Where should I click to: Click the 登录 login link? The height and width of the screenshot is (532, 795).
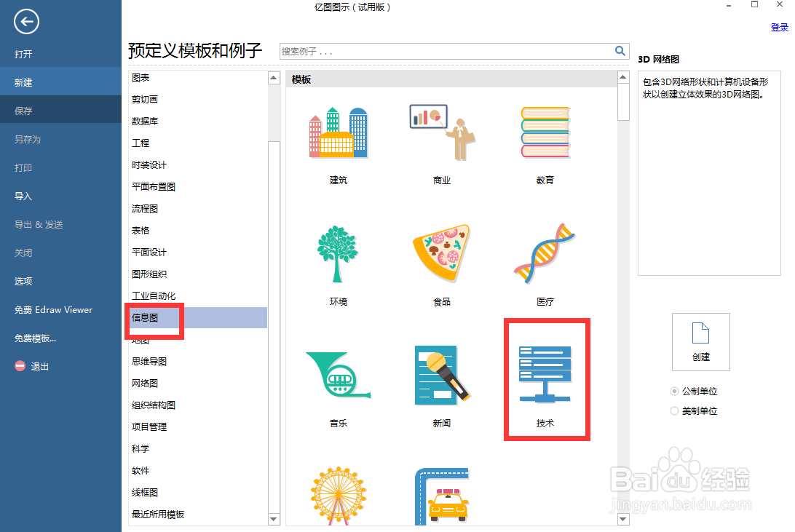tap(779, 28)
